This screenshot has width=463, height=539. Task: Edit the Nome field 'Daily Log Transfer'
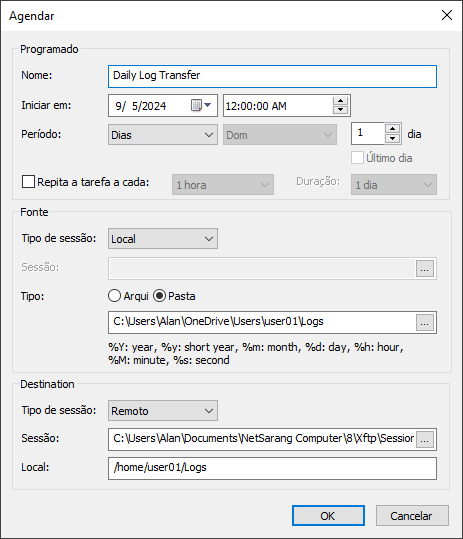pos(273,76)
